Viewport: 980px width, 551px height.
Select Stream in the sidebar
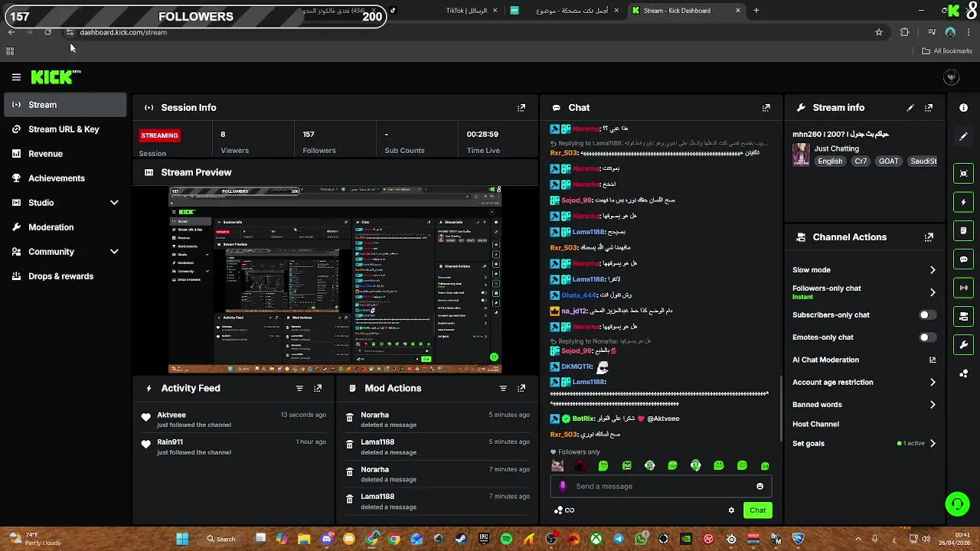66,105
